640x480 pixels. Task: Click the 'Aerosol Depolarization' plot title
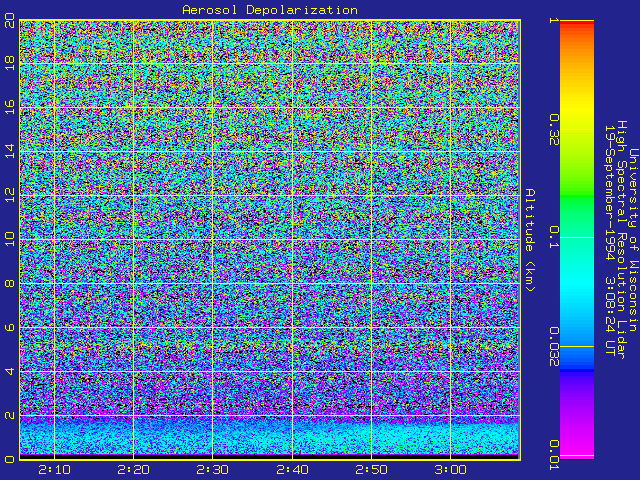(270, 10)
